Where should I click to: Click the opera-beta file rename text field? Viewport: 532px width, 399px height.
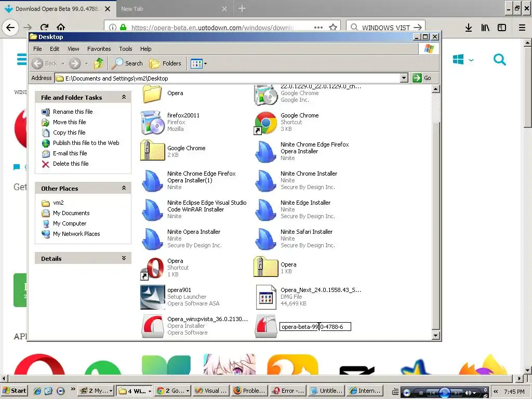315,327
